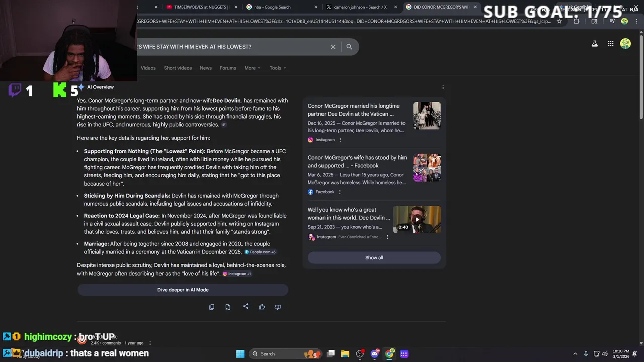Click into the Google search input field

pos(231,47)
